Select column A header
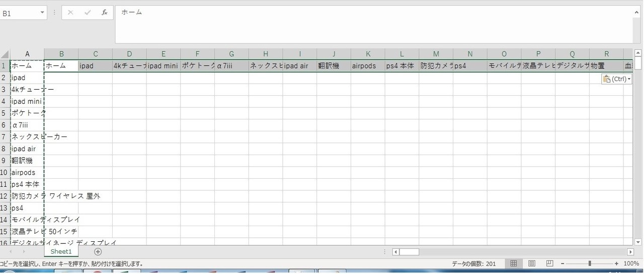644x274 pixels. (x=27, y=54)
